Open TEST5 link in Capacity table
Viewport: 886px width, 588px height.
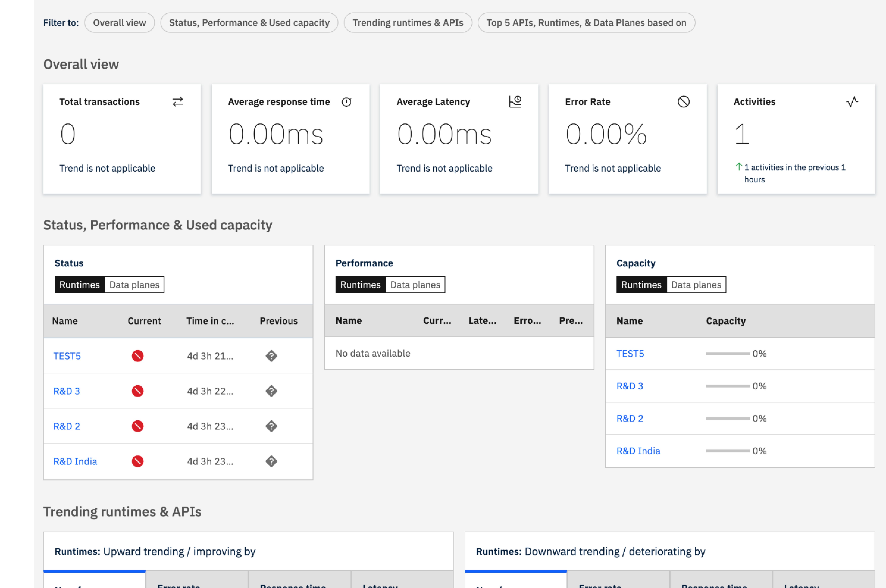[630, 354]
